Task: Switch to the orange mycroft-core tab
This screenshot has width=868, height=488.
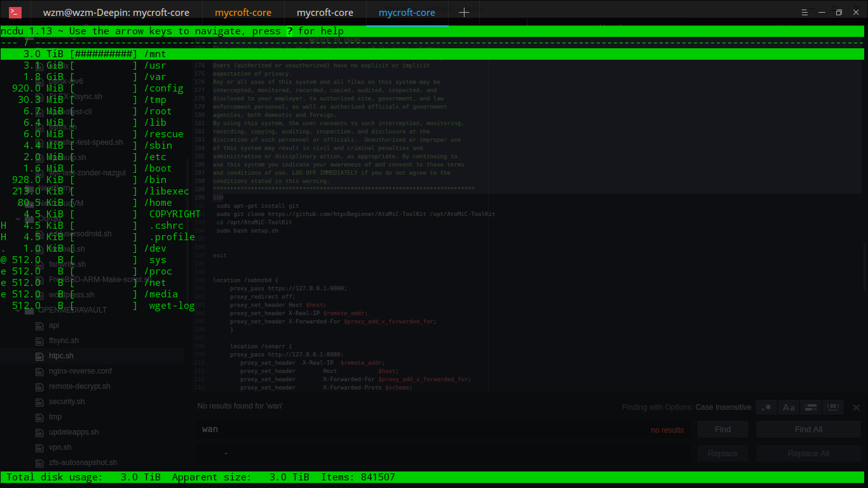Action: click(243, 13)
